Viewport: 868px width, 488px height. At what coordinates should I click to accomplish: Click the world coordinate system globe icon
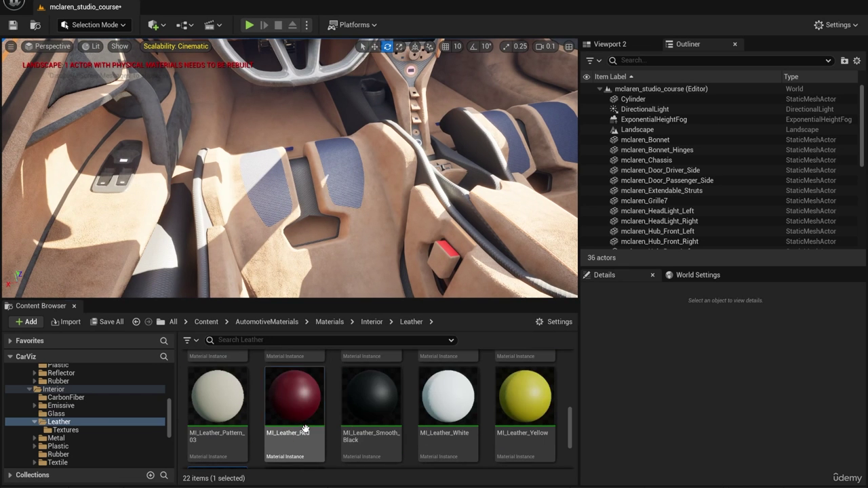click(x=414, y=46)
